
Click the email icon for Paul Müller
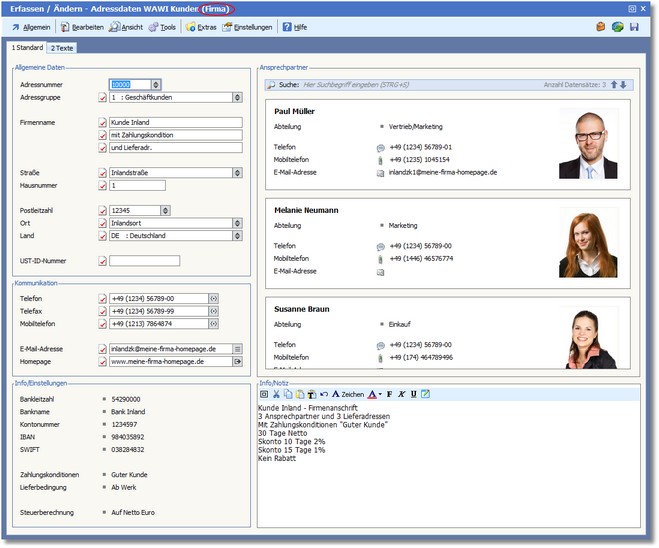coord(380,173)
